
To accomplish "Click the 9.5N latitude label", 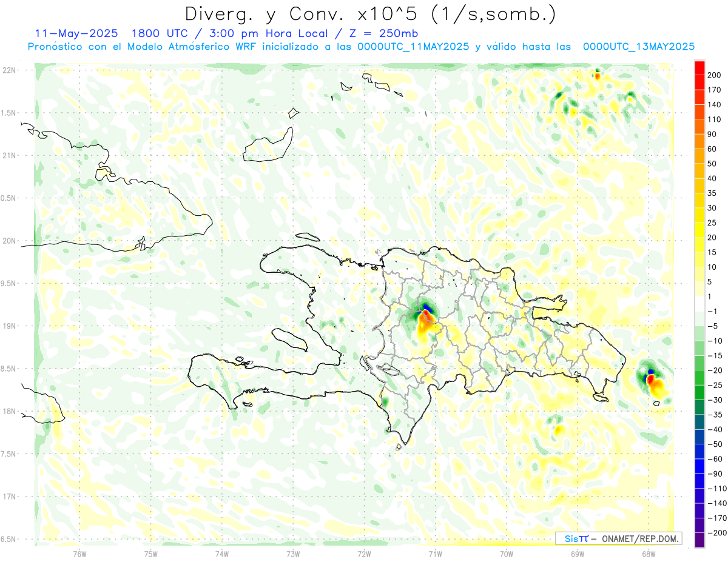I will coord(8,283).
